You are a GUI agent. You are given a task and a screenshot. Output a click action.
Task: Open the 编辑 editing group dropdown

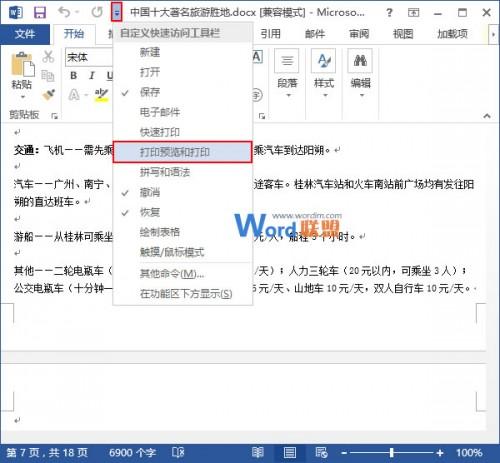point(360,74)
